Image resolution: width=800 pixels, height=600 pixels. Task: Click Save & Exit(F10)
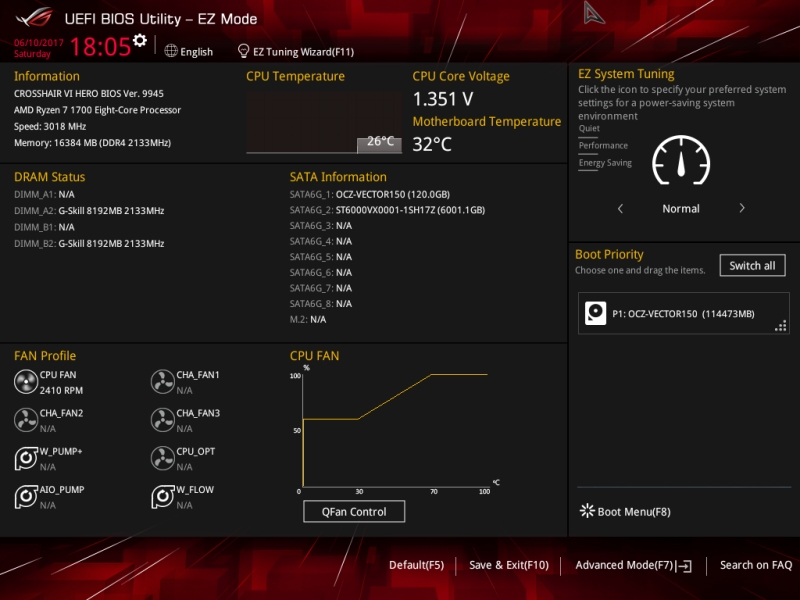pos(509,565)
